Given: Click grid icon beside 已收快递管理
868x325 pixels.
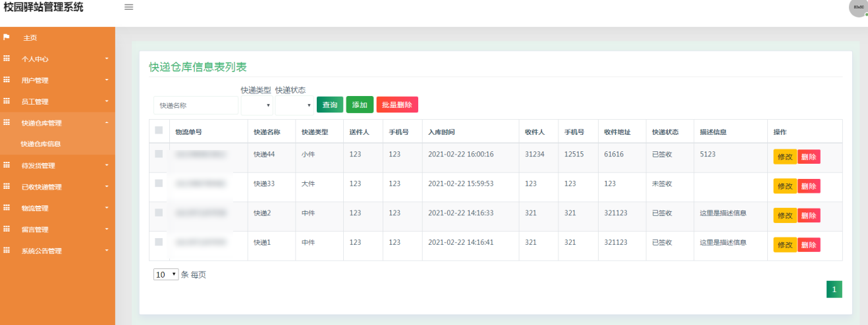Looking at the screenshot, I should (x=7, y=186).
